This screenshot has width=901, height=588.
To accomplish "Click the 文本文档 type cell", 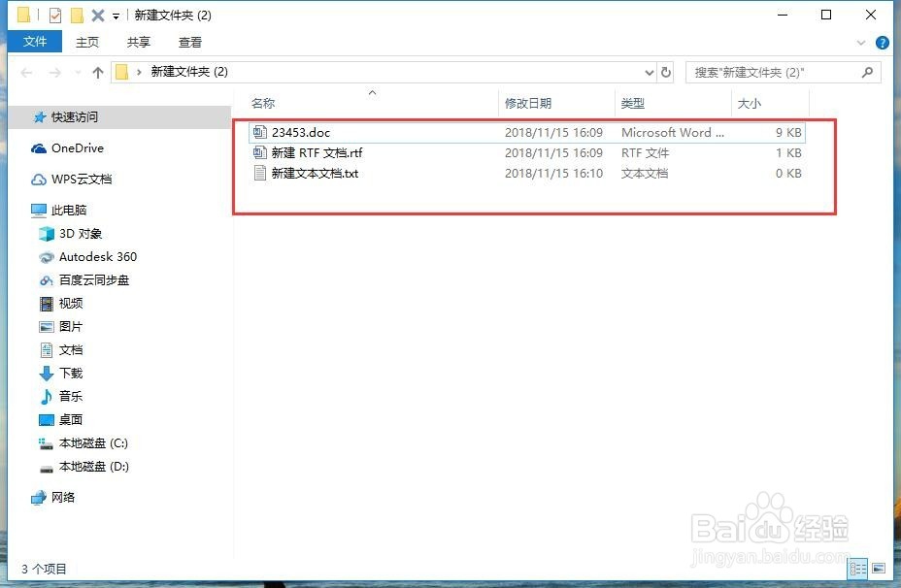I will [x=644, y=174].
